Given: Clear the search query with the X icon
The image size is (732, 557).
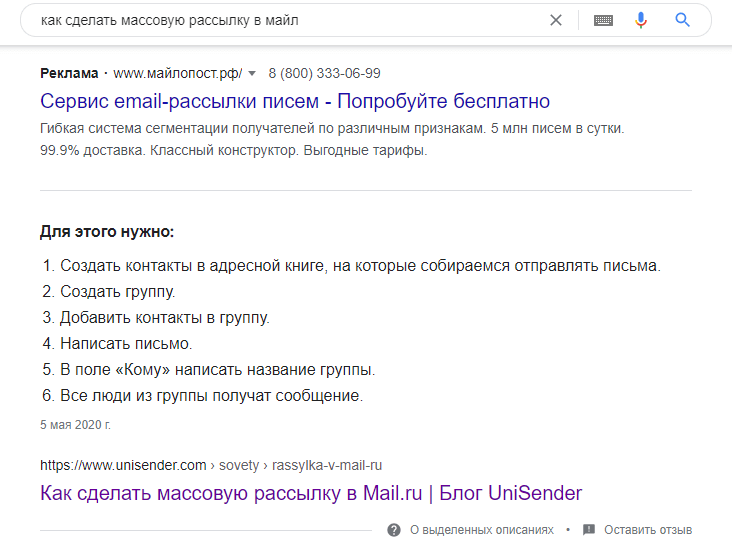Looking at the screenshot, I should click(556, 20).
